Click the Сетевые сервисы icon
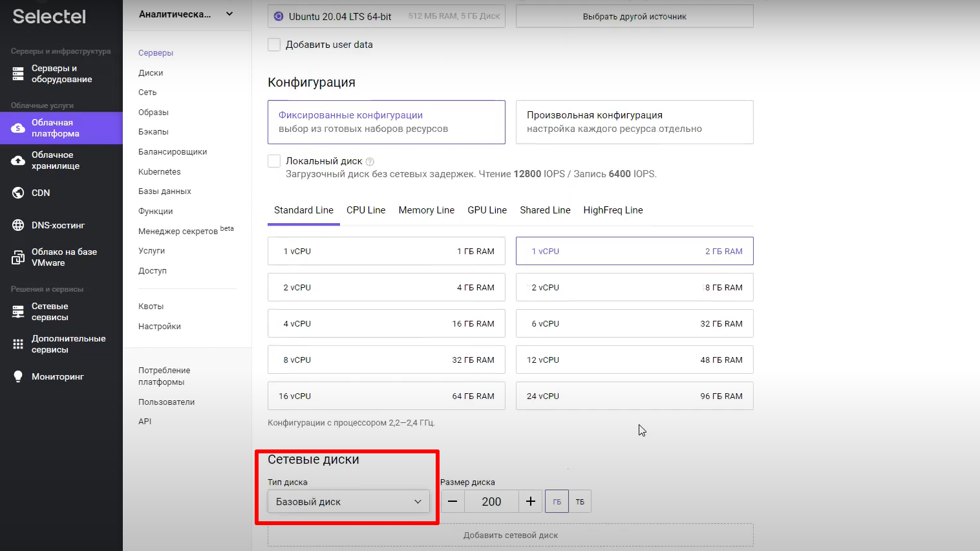The image size is (980, 551). [x=18, y=312]
